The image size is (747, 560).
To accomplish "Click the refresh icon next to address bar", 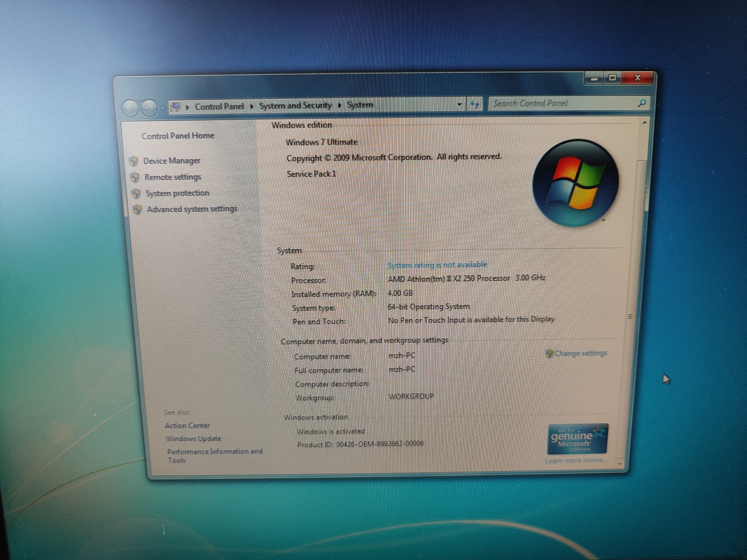I will 475,104.
